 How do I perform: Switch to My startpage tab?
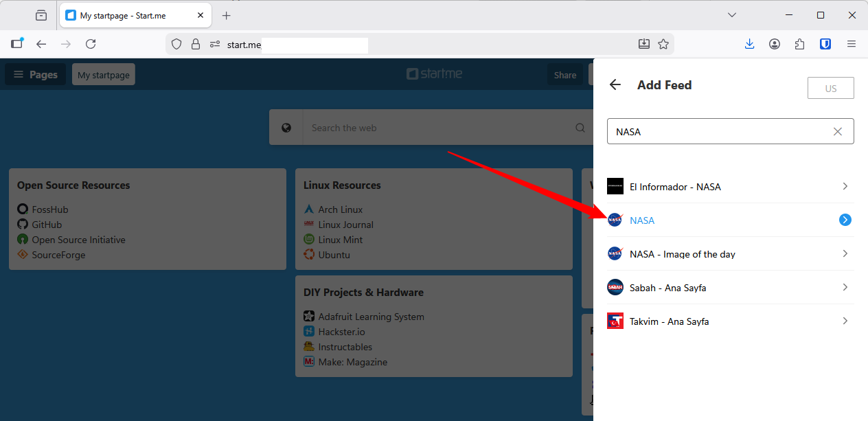[x=104, y=74]
